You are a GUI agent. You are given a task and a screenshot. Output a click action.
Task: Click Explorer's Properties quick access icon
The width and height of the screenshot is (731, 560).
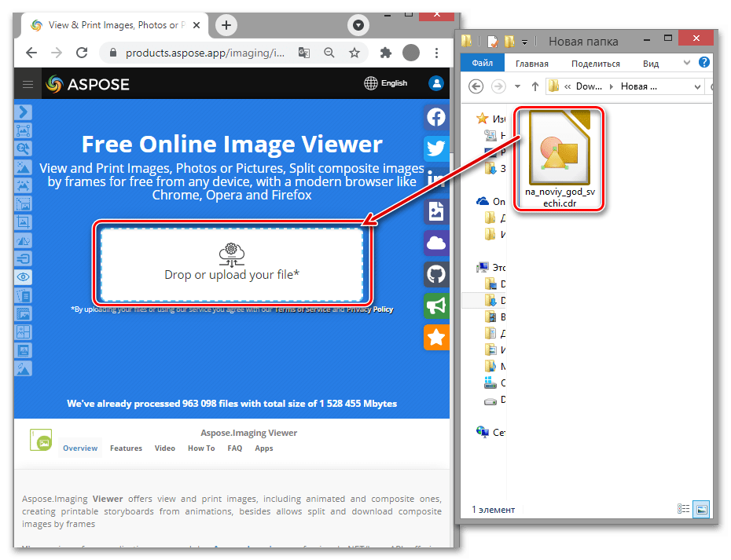492,42
